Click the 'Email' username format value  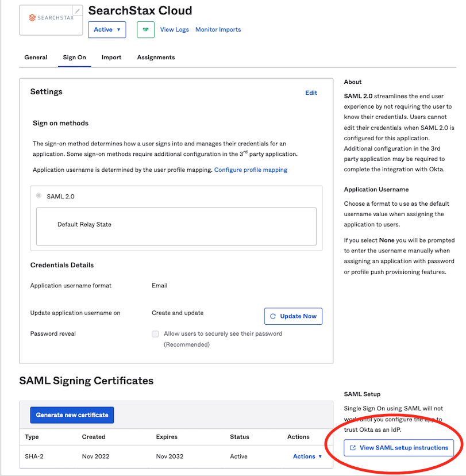160,286
